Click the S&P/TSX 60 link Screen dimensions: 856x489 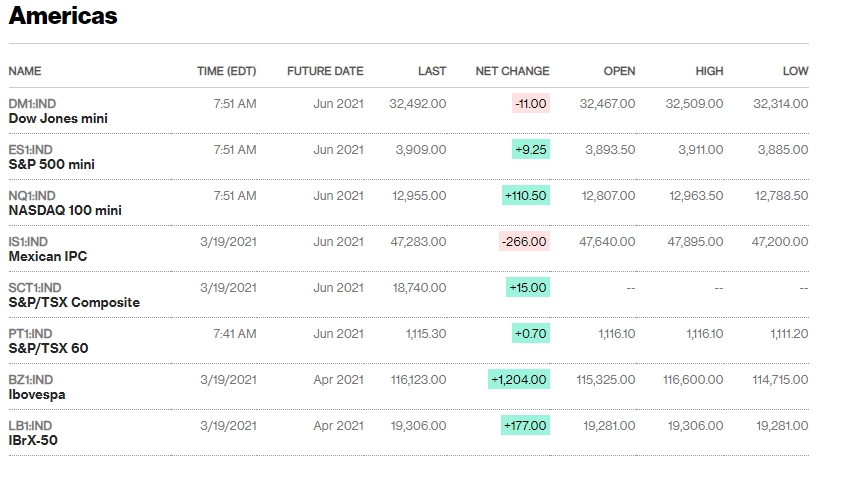pos(50,348)
